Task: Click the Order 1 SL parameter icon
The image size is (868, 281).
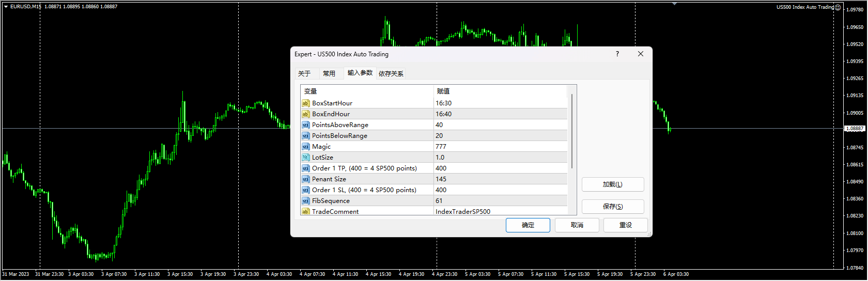Action: [x=305, y=190]
